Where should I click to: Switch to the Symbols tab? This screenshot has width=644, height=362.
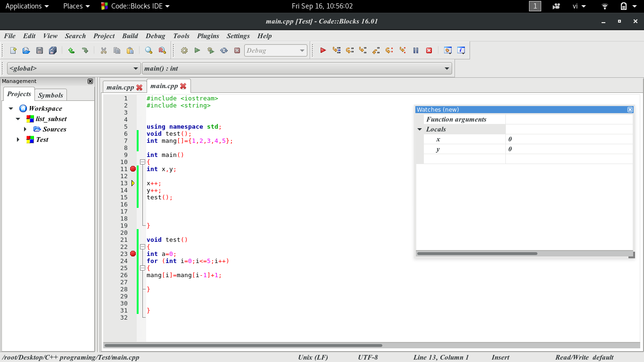[x=50, y=95]
